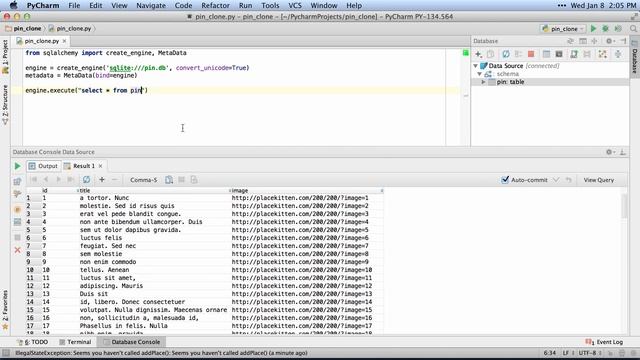The width and height of the screenshot is (640, 360).
Task: Open the database console icon in Database toolbar
Action: (x=559, y=54)
